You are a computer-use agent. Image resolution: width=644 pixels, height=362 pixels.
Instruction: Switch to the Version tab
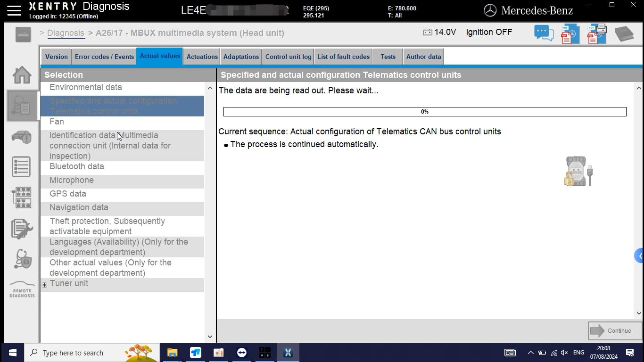point(56,57)
